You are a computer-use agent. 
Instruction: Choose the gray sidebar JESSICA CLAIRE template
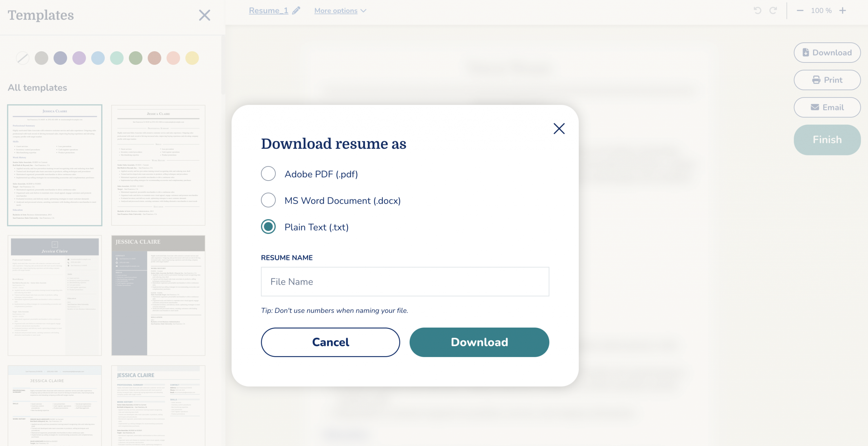[x=158, y=295]
